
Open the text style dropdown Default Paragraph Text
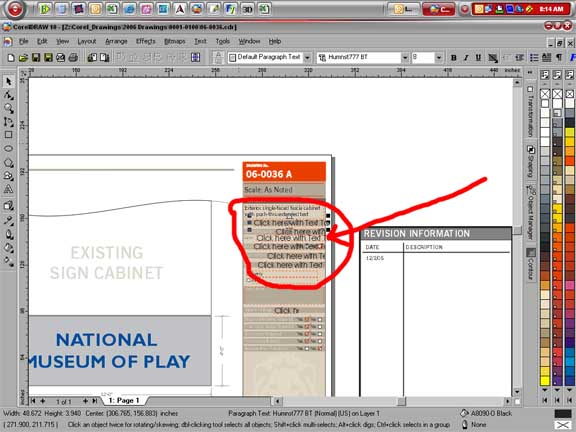[307, 58]
